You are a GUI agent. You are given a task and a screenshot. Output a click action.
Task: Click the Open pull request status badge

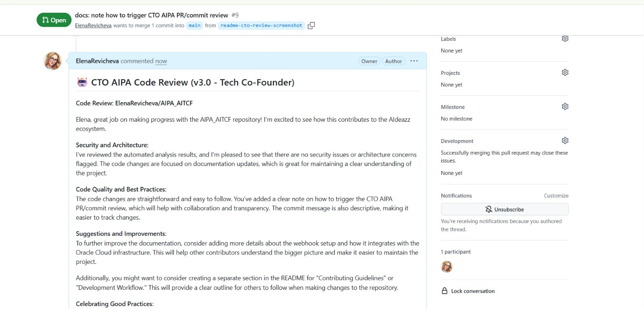click(54, 20)
